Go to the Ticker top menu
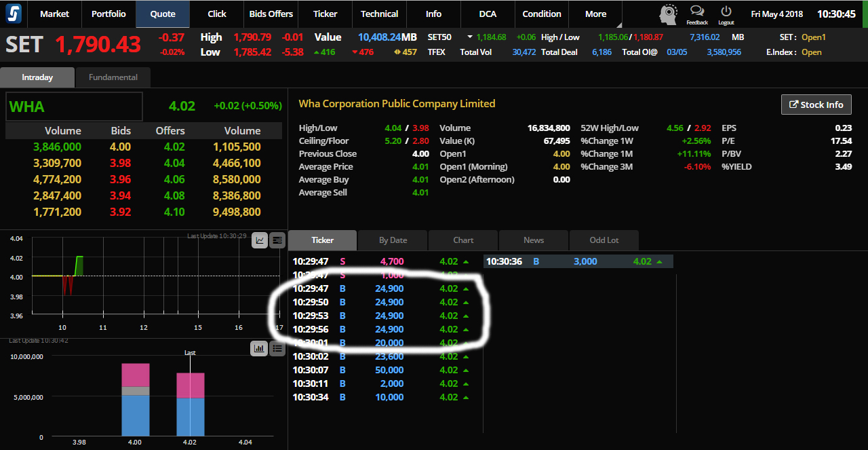The image size is (868, 450). 325,14
